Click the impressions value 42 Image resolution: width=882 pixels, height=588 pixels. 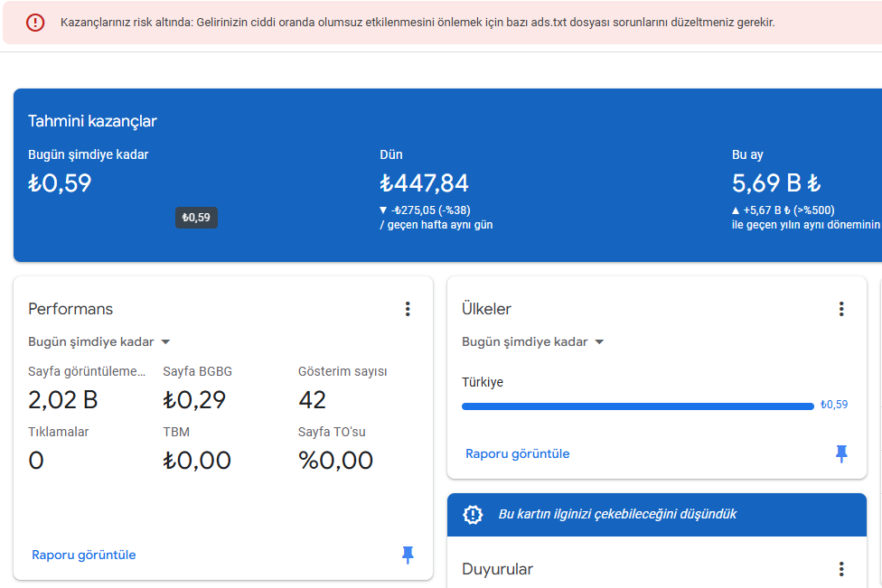point(312,400)
